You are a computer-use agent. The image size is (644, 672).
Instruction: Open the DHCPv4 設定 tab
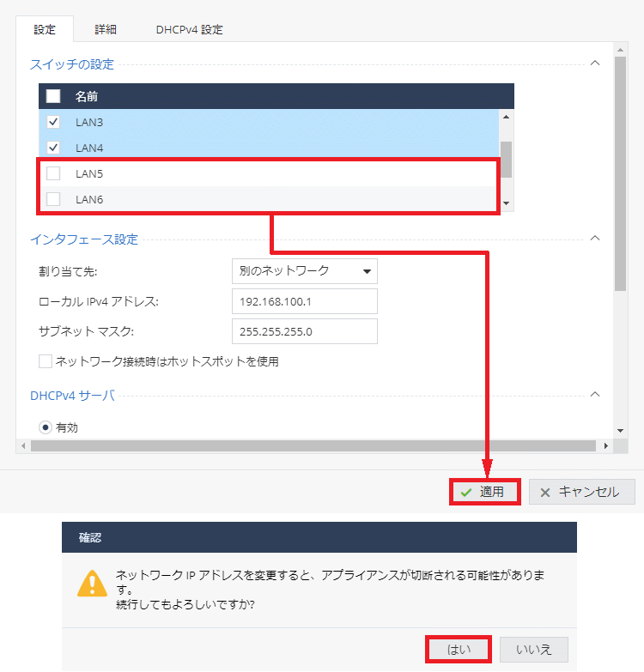pyautogui.click(x=189, y=29)
